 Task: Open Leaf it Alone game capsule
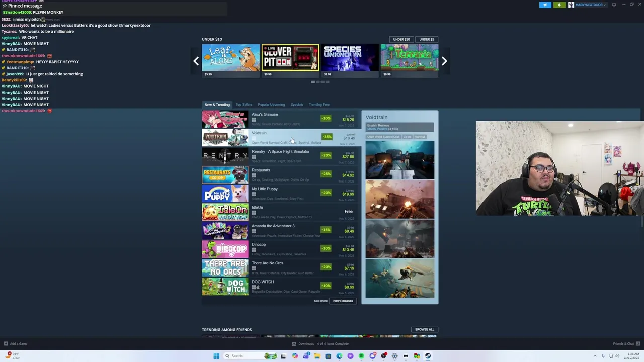click(x=230, y=61)
